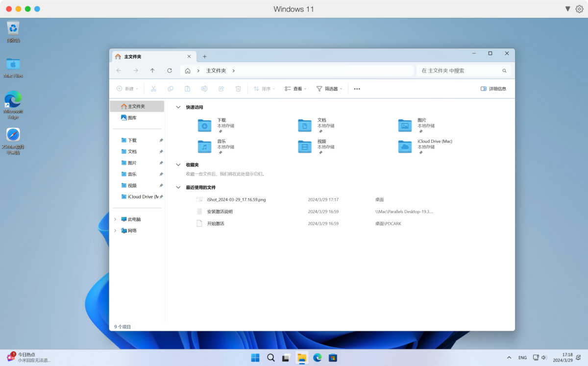Select the iShot_2024-03-29_17.16.59.png file

click(x=236, y=200)
